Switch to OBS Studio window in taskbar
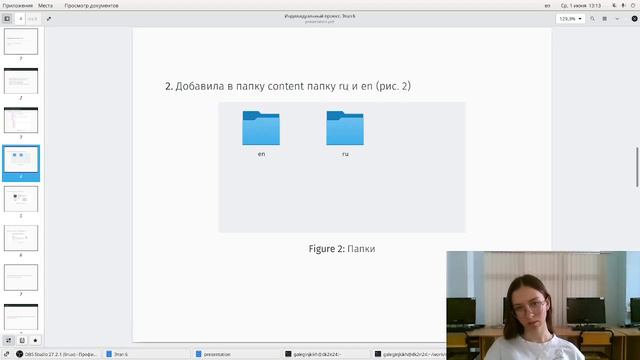Screen dimensions: 640x360 coord(56,354)
